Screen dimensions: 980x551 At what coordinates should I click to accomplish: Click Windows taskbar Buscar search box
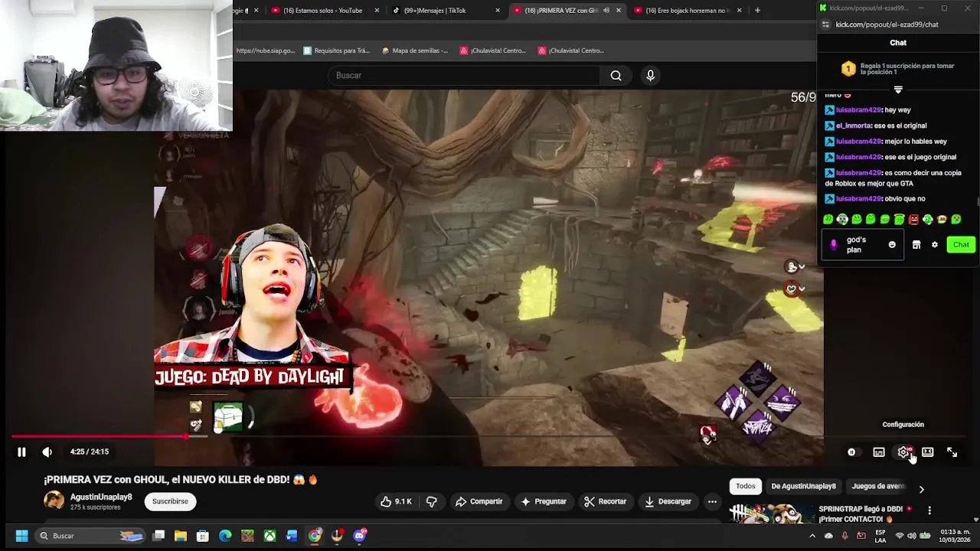[x=90, y=536]
